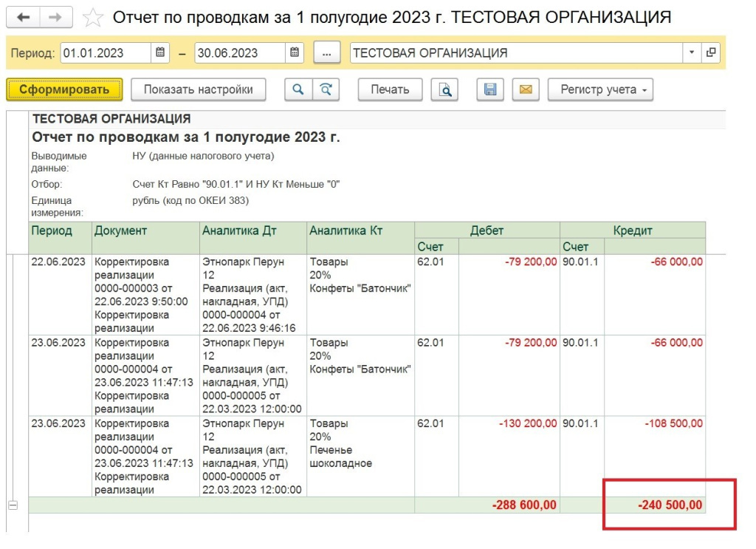Image resolution: width=756 pixels, height=549 pixels.
Task: Edit the start date field 01.01.2023
Action: pyautogui.click(x=106, y=52)
